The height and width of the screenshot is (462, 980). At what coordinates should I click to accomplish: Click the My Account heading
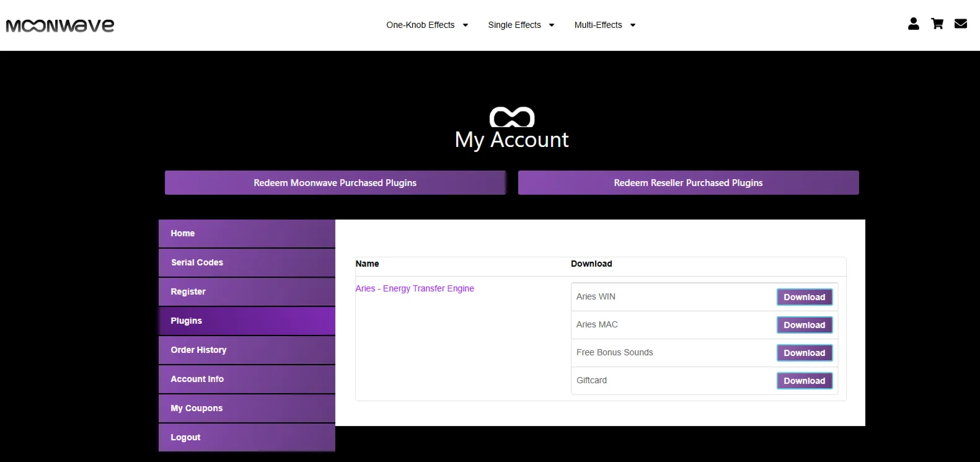point(511,140)
